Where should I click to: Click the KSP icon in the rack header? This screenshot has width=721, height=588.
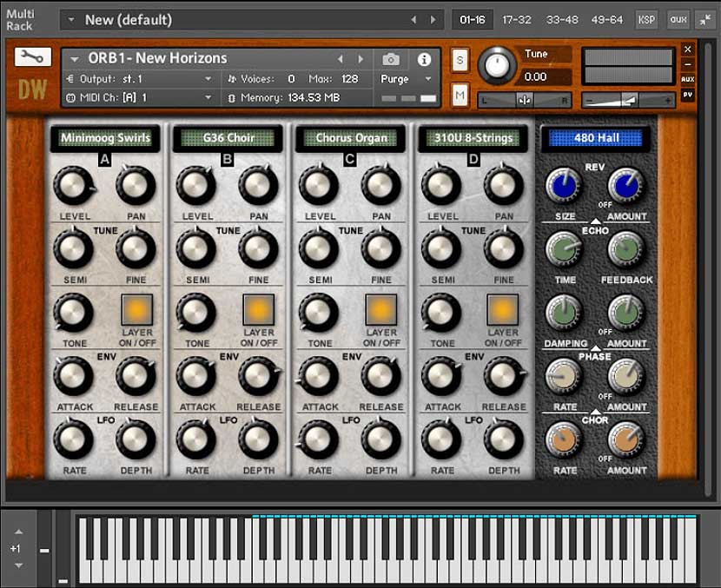pyautogui.click(x=646, y=18)
